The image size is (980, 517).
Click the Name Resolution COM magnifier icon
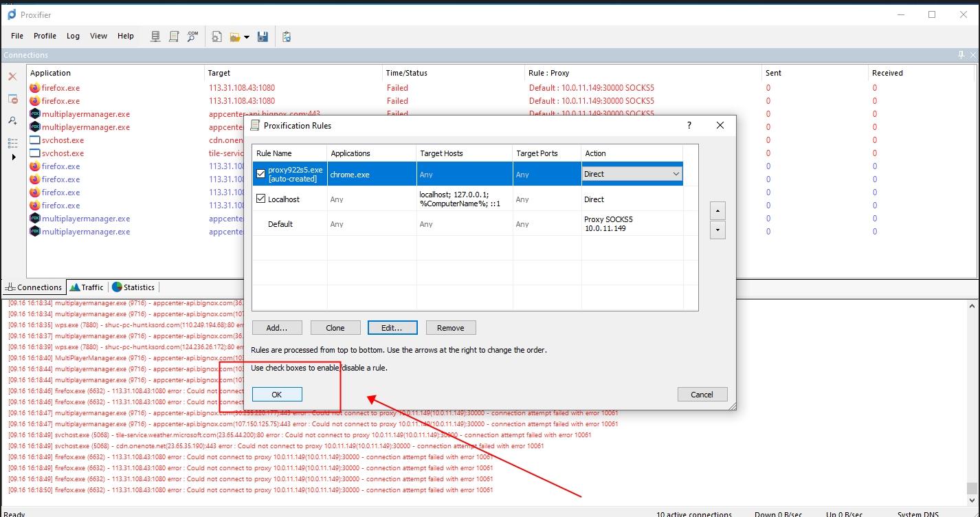(x=192, y=36)
